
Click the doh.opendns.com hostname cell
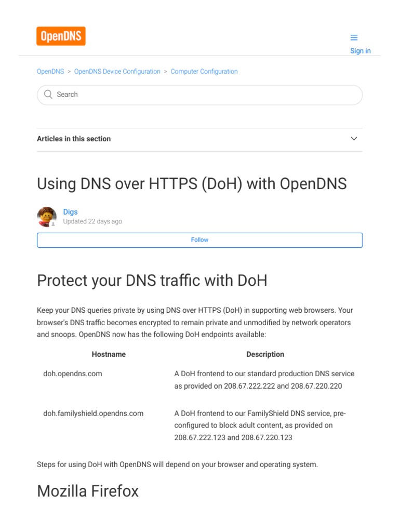[x=73, y=374]
